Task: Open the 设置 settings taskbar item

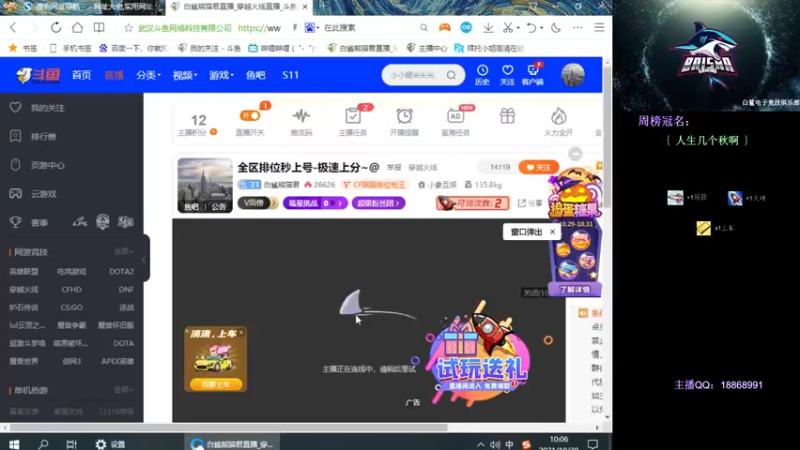Action: (111, 444)
